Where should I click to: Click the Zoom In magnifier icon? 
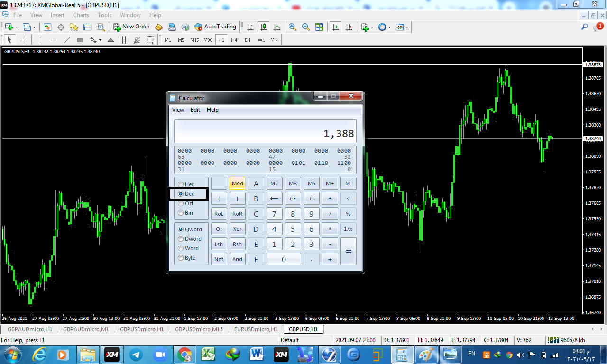293,27
